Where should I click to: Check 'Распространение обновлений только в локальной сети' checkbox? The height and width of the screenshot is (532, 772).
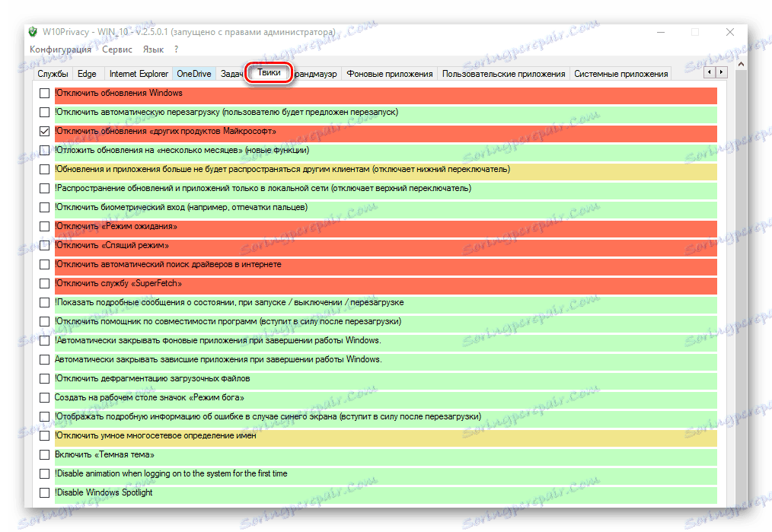click(x=44, y=189)
